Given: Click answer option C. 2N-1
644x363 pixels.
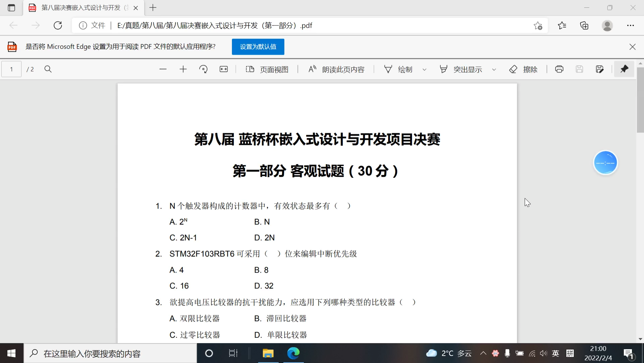Looking at the screenshot, I should coord(183,238).
